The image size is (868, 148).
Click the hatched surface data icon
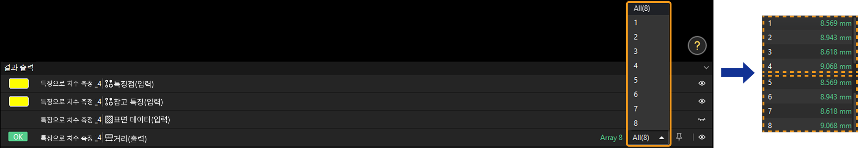point(109,119)
